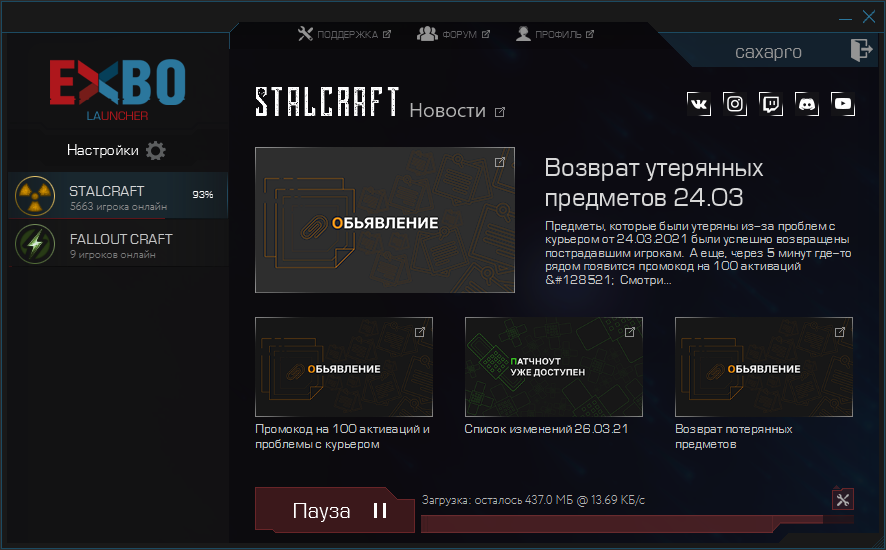Click the wrench icon beside Поддержка
Viewport: 886px width, 550px height.
click(305, 34)
